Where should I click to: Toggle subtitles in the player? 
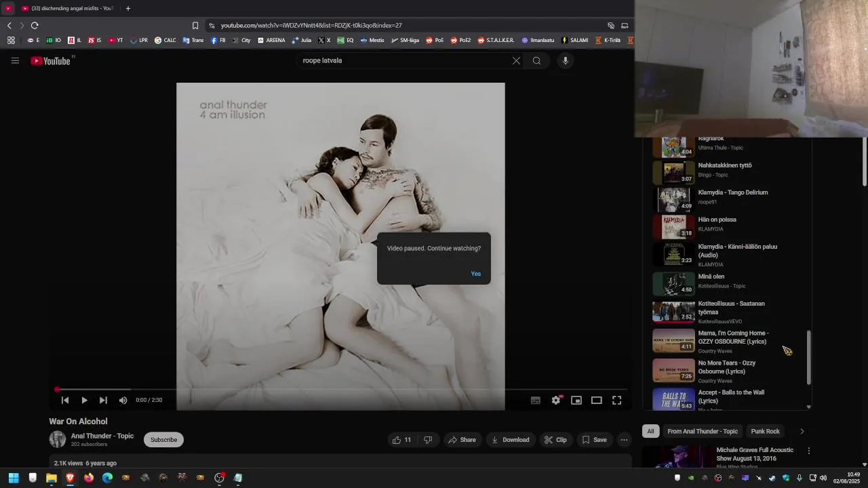click(x=535, y=401)
